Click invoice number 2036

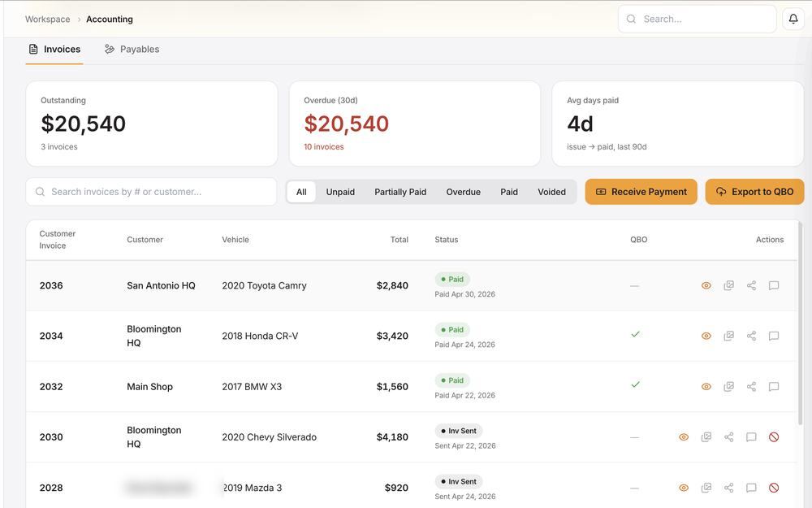51,285
